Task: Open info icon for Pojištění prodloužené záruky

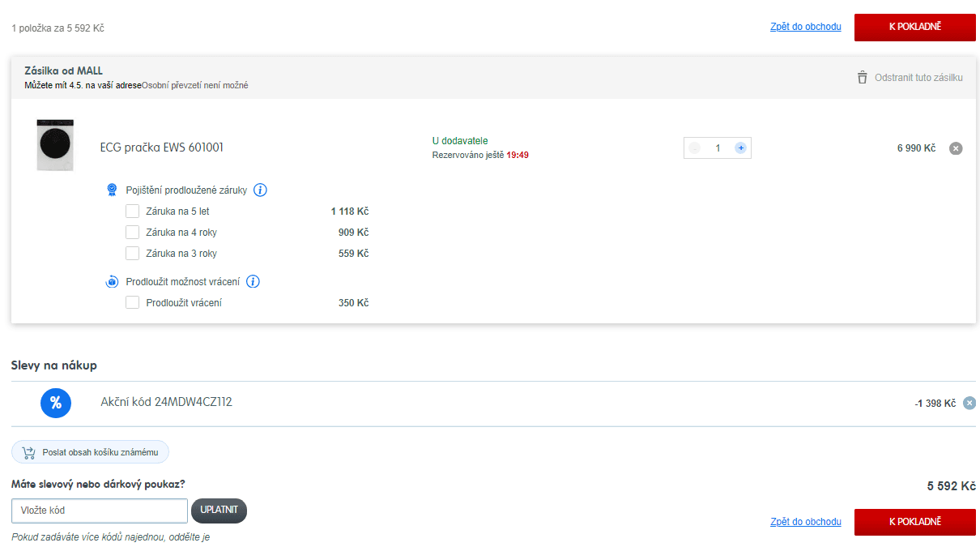Action: coord(260,190)
